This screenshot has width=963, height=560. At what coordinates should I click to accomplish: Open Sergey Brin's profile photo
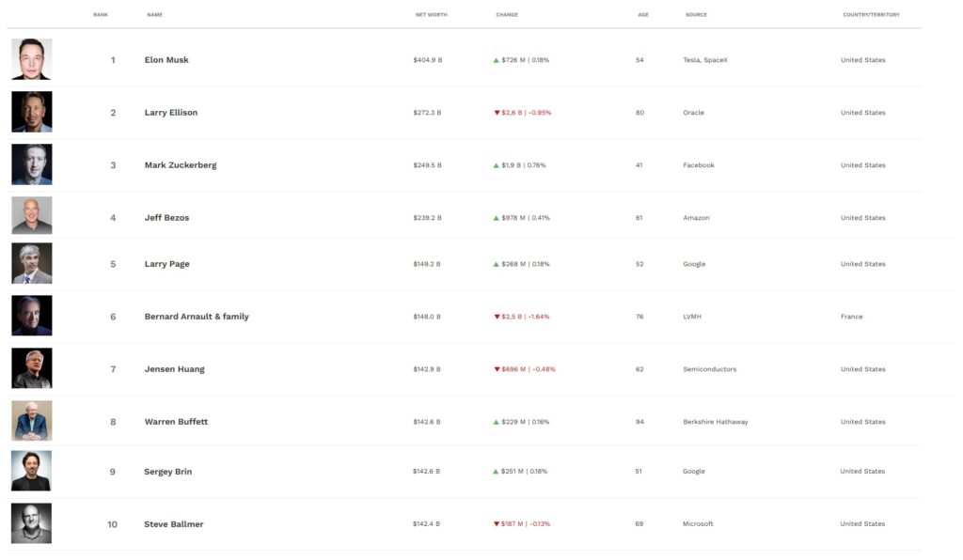point(31,471)
